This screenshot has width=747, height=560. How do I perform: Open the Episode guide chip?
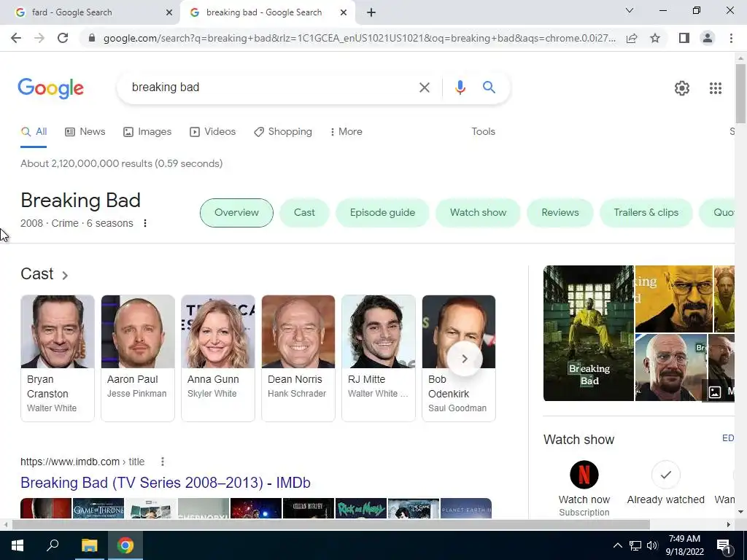[x=382, y=213]
